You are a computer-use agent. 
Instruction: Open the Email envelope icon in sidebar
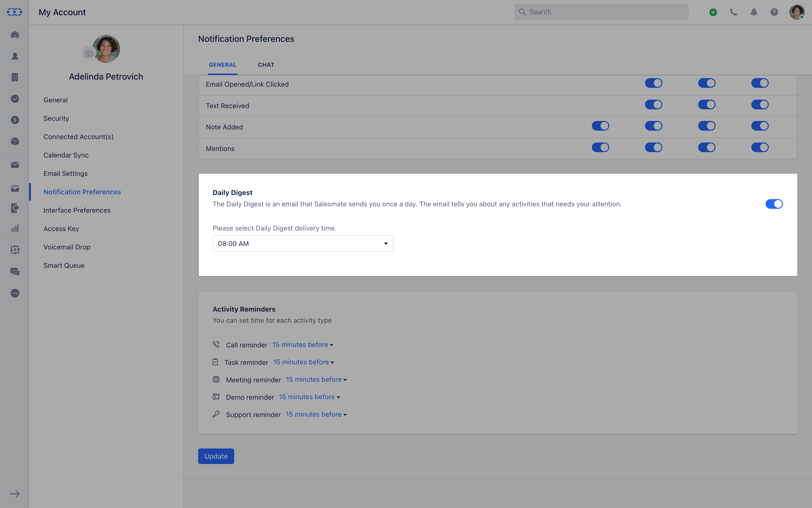[15, 165]
